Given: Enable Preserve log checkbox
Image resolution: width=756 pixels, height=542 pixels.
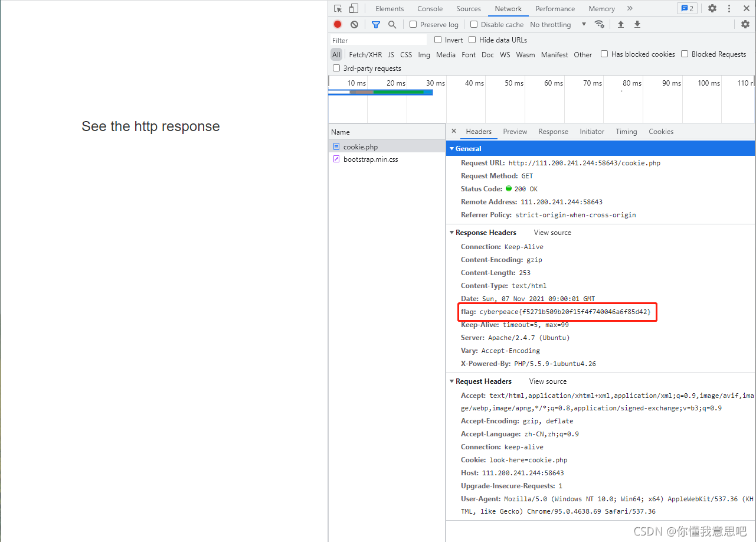Looking at the screenshot, I should 413,24.
